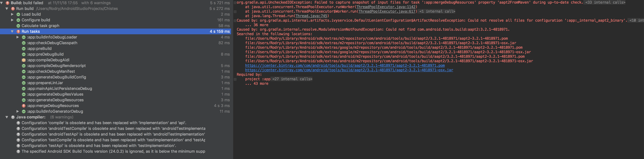Click the OK icon beside :app:generateDebugResources
Image resolution: width=644 pixels, height=159 pixels.
click(24, 100)
